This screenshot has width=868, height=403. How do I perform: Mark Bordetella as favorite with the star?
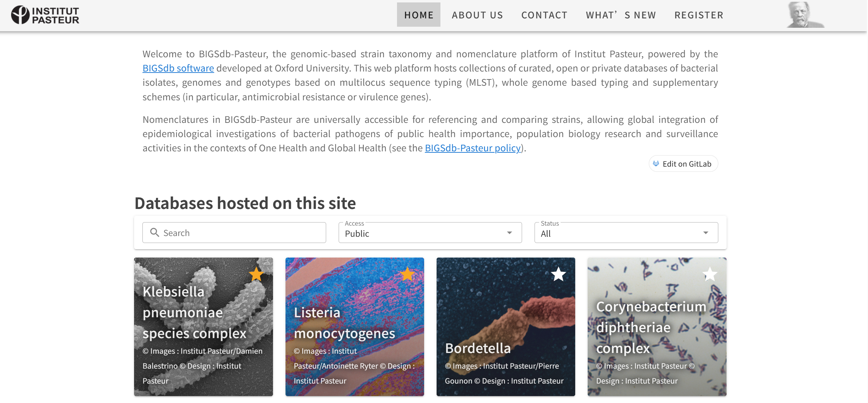tap(559, 274)
